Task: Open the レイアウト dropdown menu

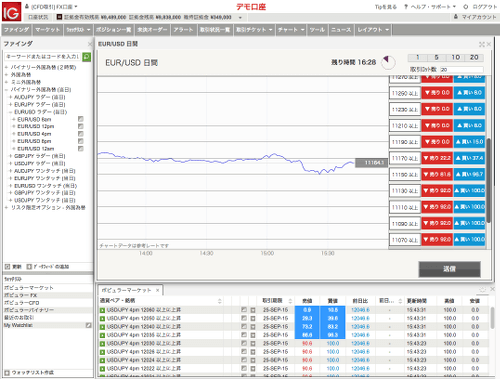Action: pyautogui.click(x=373, y=30)
